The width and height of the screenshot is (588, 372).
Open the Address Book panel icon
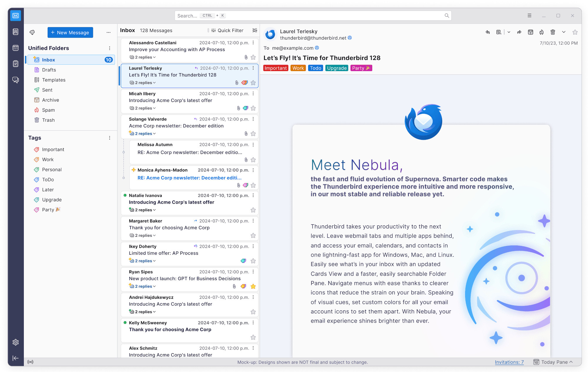click(x=15, y=33)
